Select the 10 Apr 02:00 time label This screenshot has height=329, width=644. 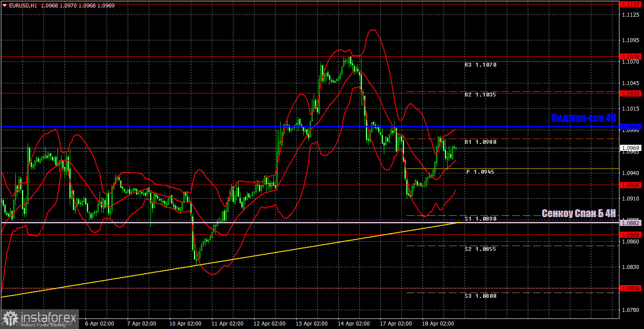(185, 324)
